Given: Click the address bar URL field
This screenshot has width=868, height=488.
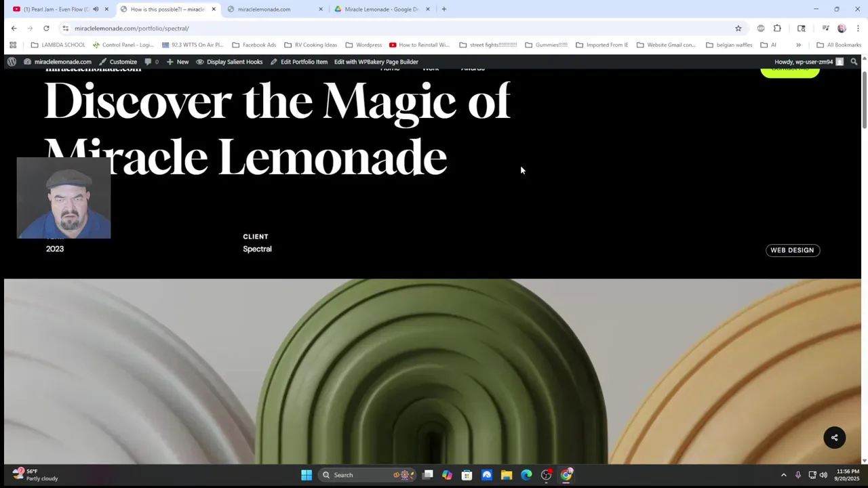Looking at the screenshot, I should (x=400, y=28).
